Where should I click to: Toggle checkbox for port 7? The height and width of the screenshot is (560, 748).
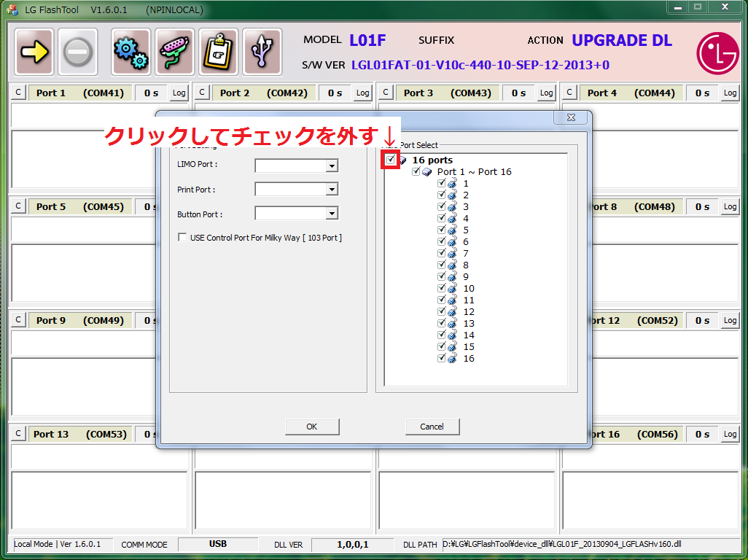pos(441,253)
